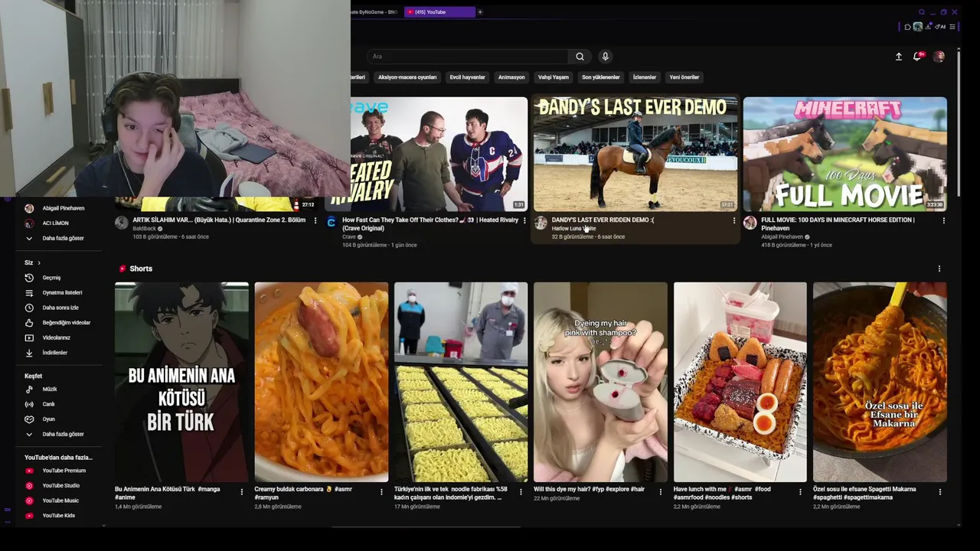Open YouTube Kids from the sidebar
The width and height of the screenshot is (980, 551).
58,516
